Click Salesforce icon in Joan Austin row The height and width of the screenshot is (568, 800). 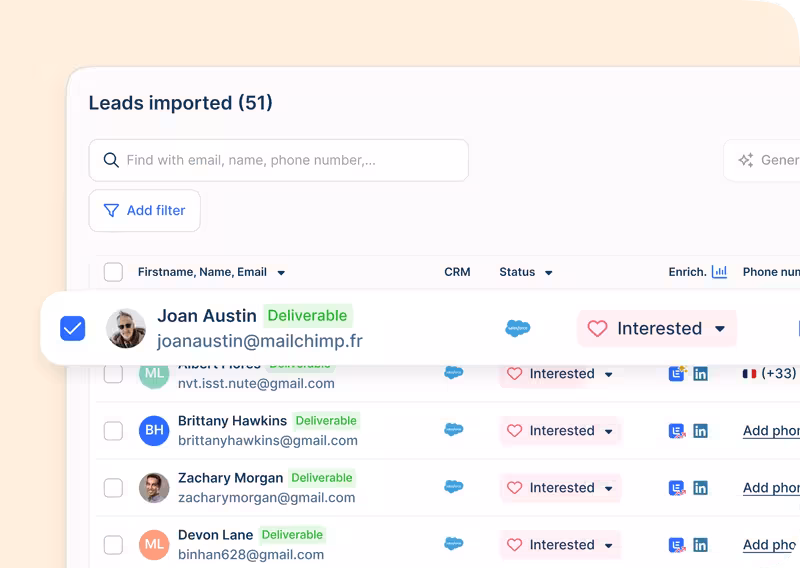point(517,328)
